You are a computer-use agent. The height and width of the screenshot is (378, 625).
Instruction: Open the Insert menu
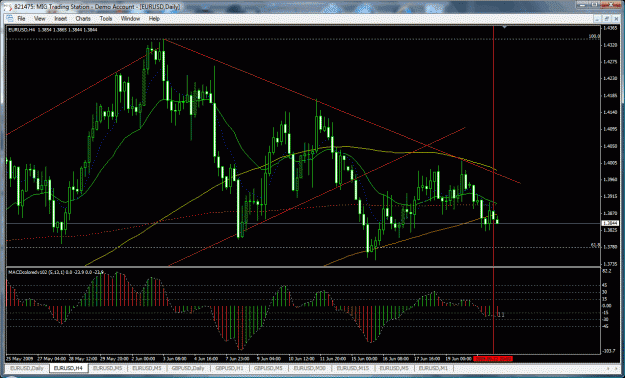[61, 19]
